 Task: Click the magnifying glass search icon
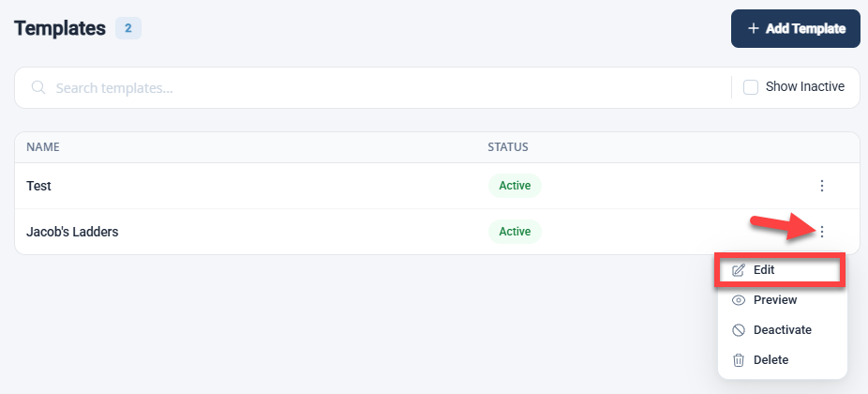(38, 87)
